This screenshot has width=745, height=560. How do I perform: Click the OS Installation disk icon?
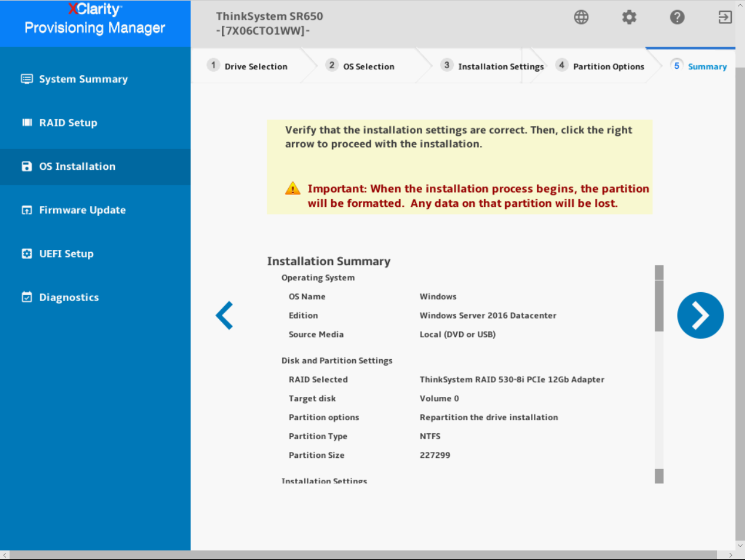27,166
